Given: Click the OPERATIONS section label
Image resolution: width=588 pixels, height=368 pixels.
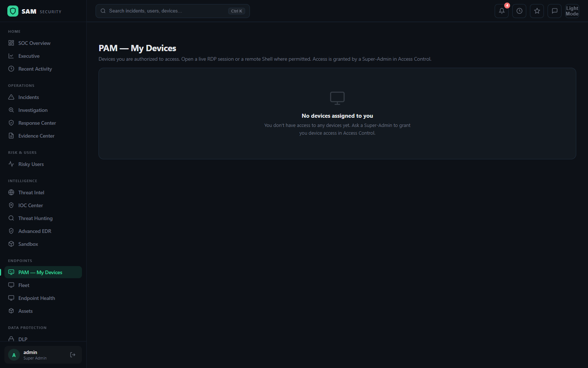Looking at the screenshot, I should [x=21, y=86].
